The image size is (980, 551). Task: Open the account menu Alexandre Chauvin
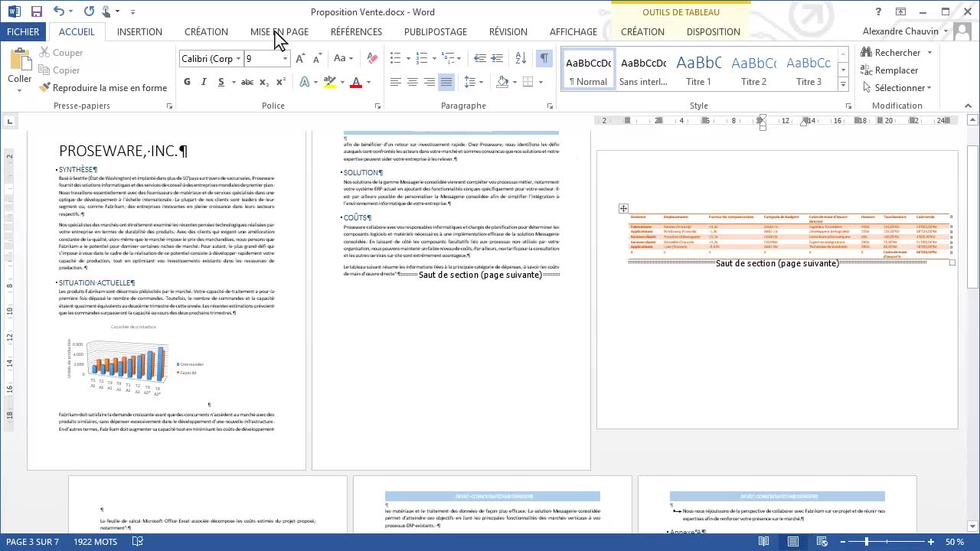[x=905, y=31]
